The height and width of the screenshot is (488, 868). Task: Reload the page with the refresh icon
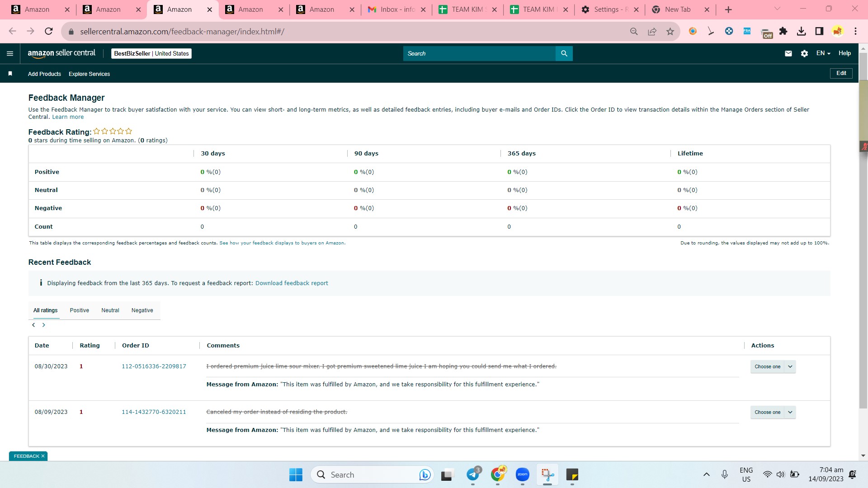pyautogui.click(x=49, y=31)
